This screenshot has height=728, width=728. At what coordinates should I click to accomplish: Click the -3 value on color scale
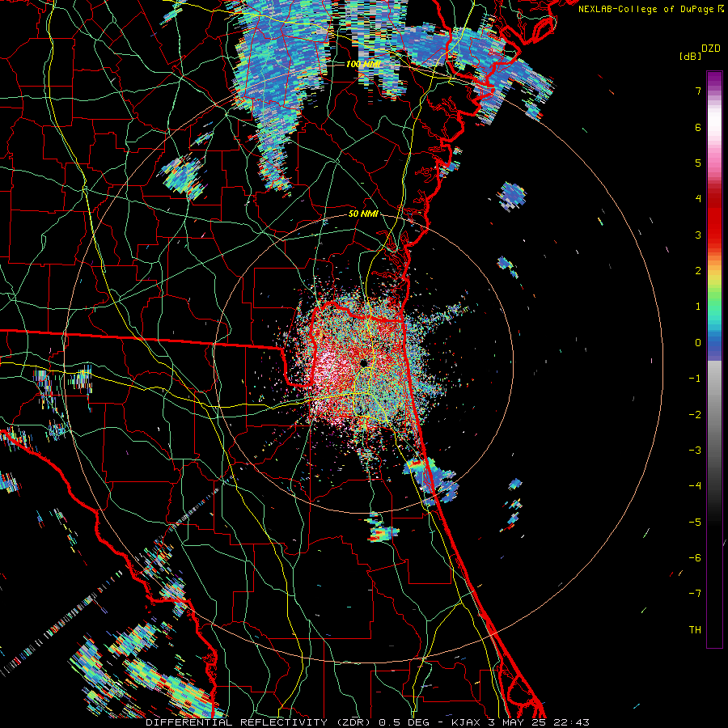tap(695, 450)
